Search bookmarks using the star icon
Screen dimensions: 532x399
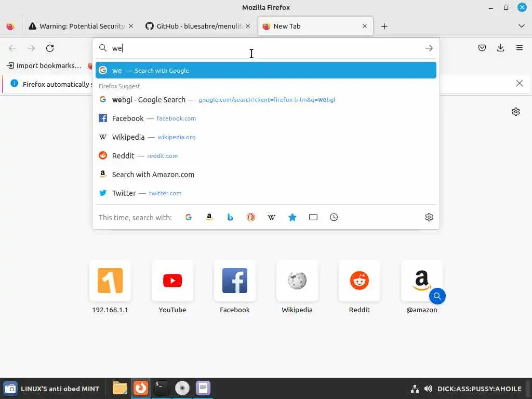click(292, 217)
